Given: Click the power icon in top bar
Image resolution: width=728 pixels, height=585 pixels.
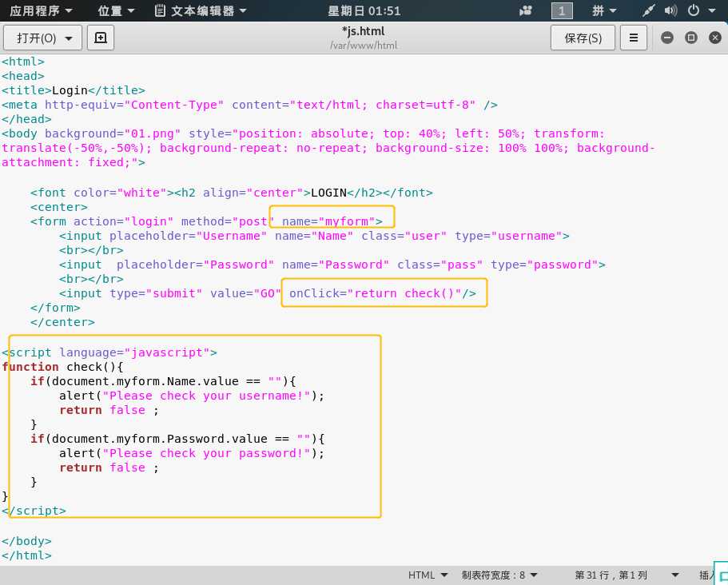Looking at the screenshot, I should point(694,10).
